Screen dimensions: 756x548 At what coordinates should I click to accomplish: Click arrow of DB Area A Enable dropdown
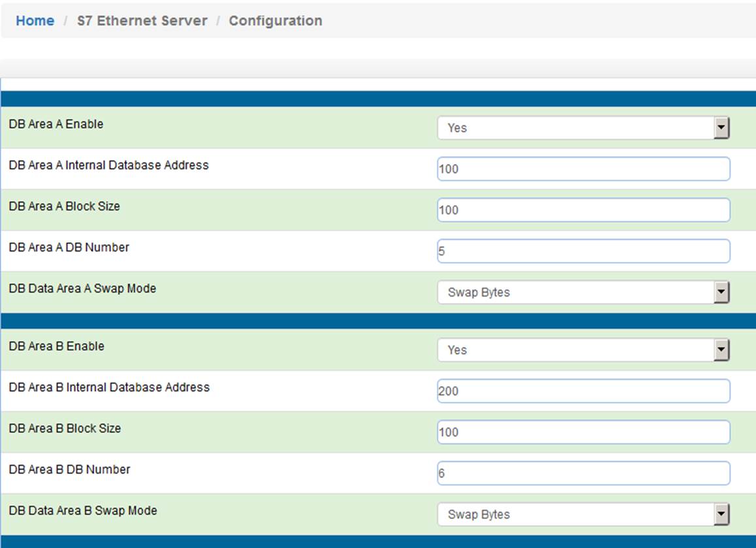[x=721, y=128]
